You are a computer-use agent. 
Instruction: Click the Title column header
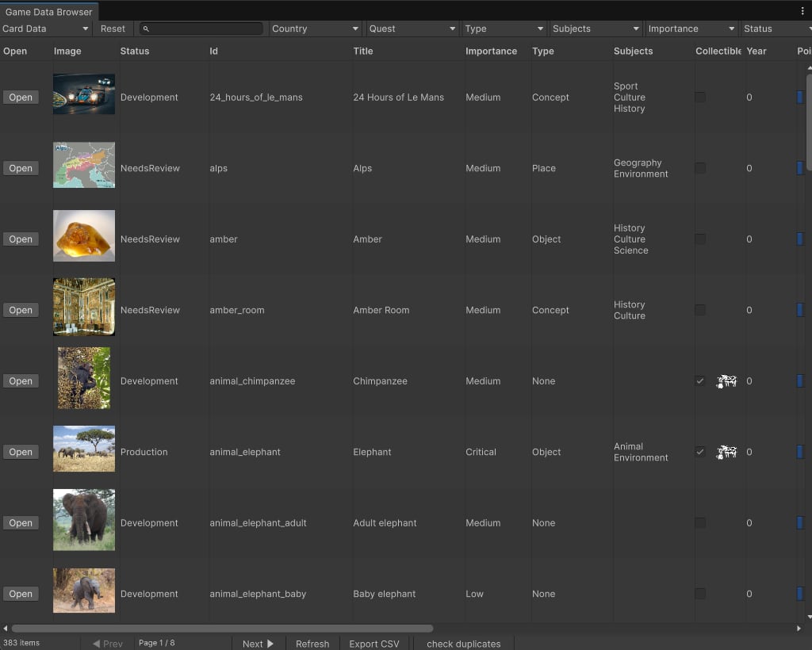pyautogui.click(x=363, y=51)
